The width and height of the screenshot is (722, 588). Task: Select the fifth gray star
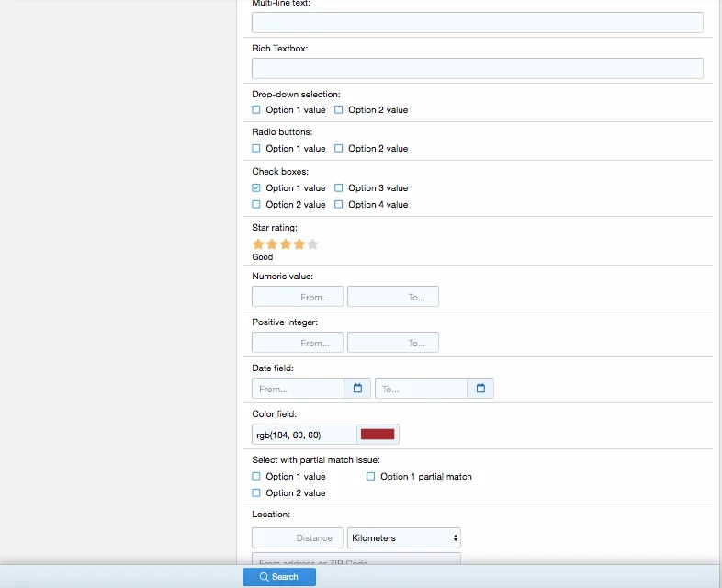click(x=312, y=244)
